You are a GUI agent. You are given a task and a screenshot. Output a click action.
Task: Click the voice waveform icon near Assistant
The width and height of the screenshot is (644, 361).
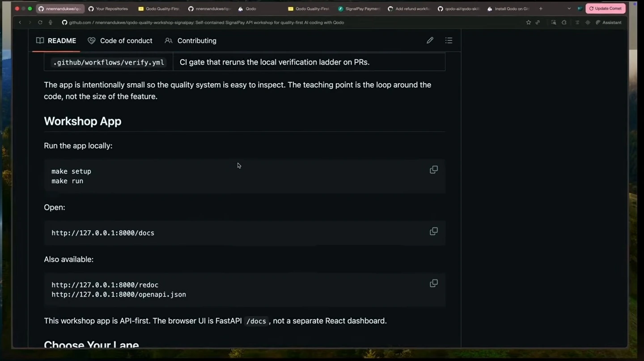588,22
